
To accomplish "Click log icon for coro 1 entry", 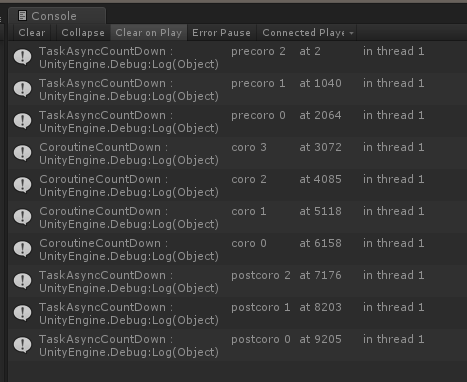I will [23, 217].
